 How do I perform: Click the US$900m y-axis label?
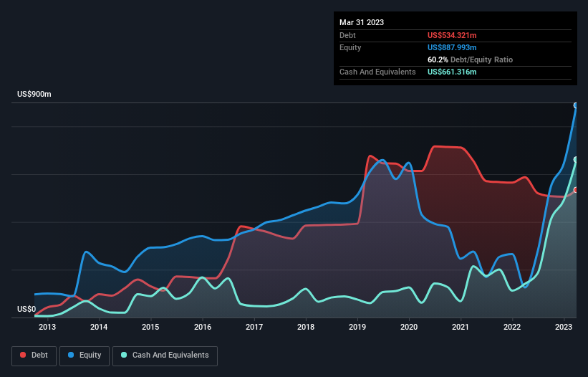click(x=34, y=94)
